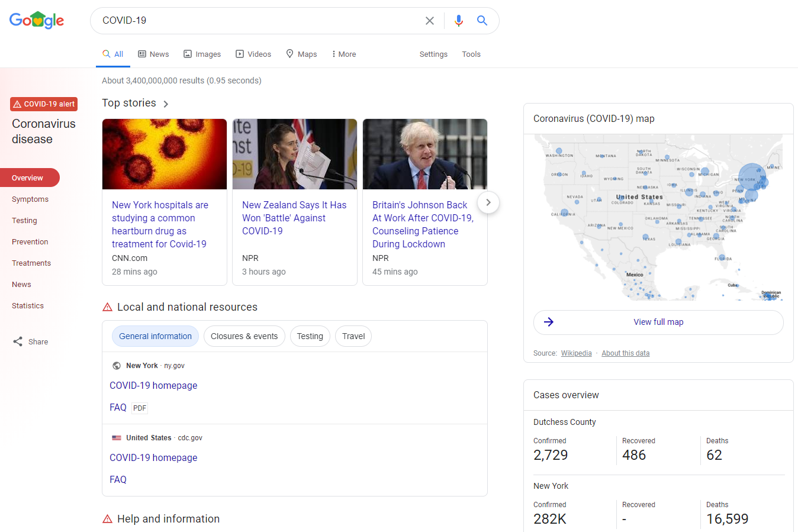
Task: Click the US flag icon next to cdc.gov
Action: point(117,438)
